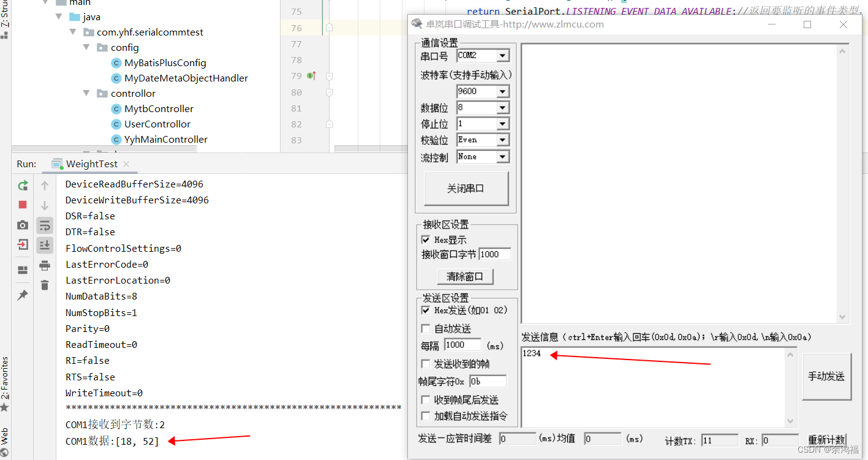Click the 重新计数 button
This screenshot has width=868, height=460.
826,440
